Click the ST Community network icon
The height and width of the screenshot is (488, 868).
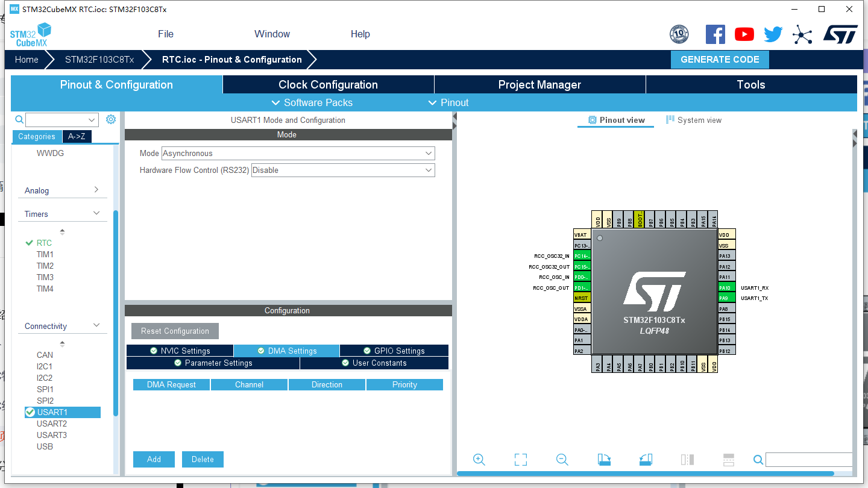(802, 34)
